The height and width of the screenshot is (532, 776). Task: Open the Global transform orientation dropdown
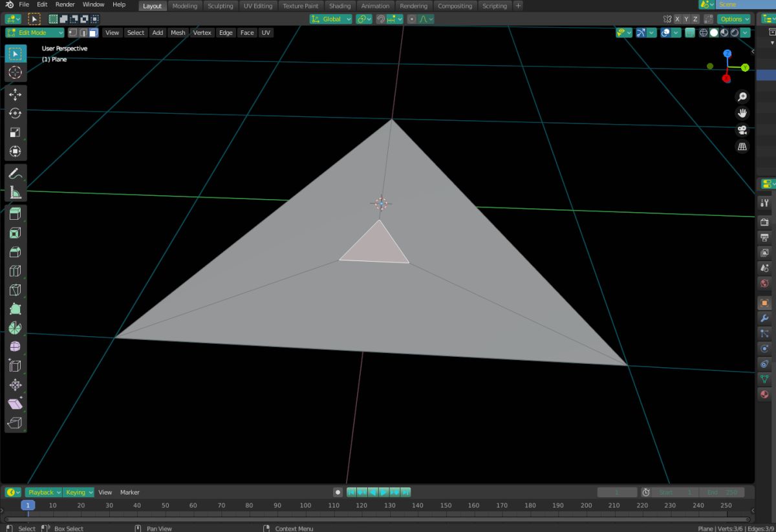331,19
